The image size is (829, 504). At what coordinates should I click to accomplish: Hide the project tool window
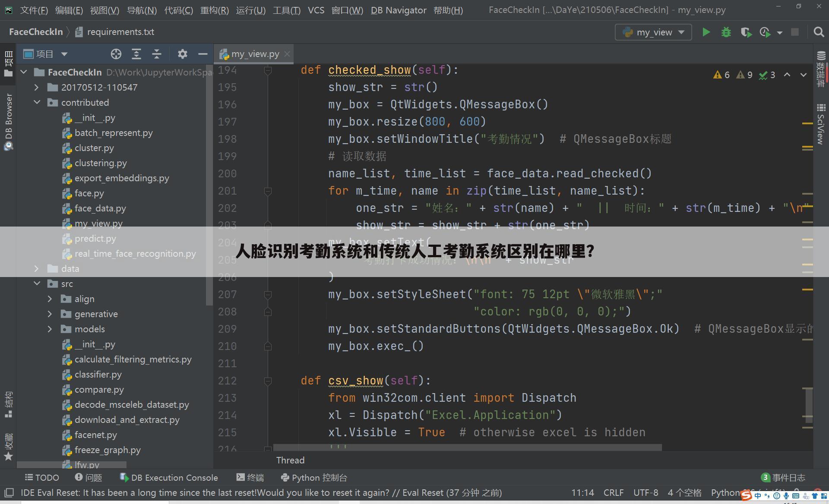coord(203,54)
